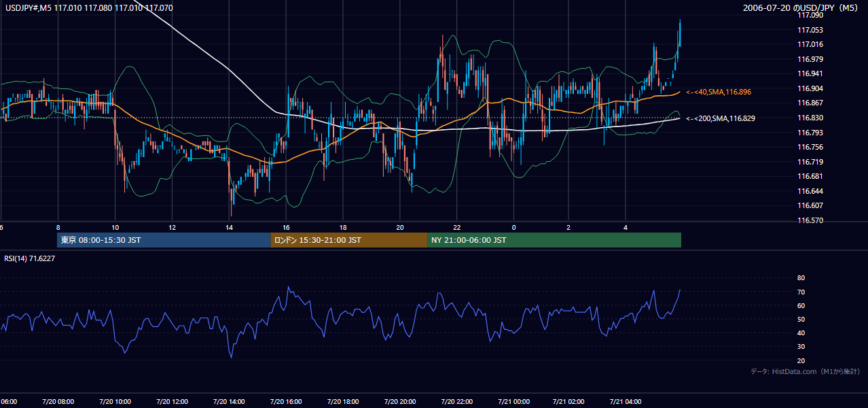Click the 7/20 16:00 time axis label
Image resolution: width=868 pixels, height=408 pixels.
(x=286, y=401)
